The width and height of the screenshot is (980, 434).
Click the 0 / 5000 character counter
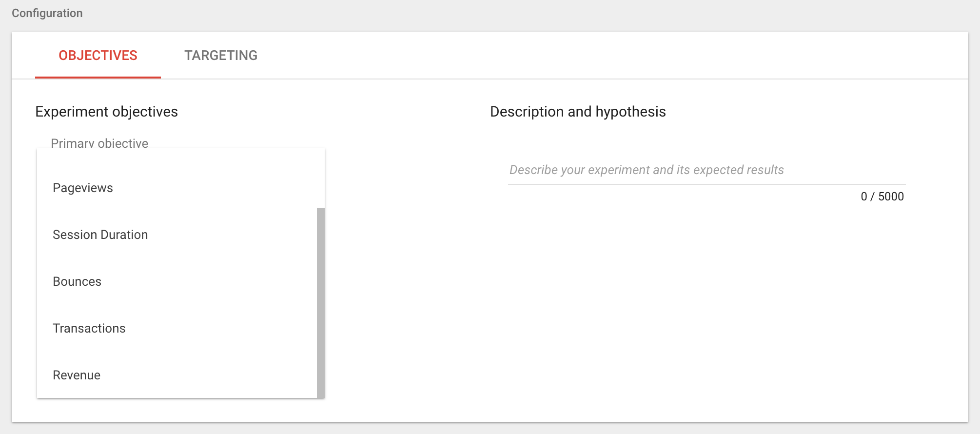pos(882,197)
